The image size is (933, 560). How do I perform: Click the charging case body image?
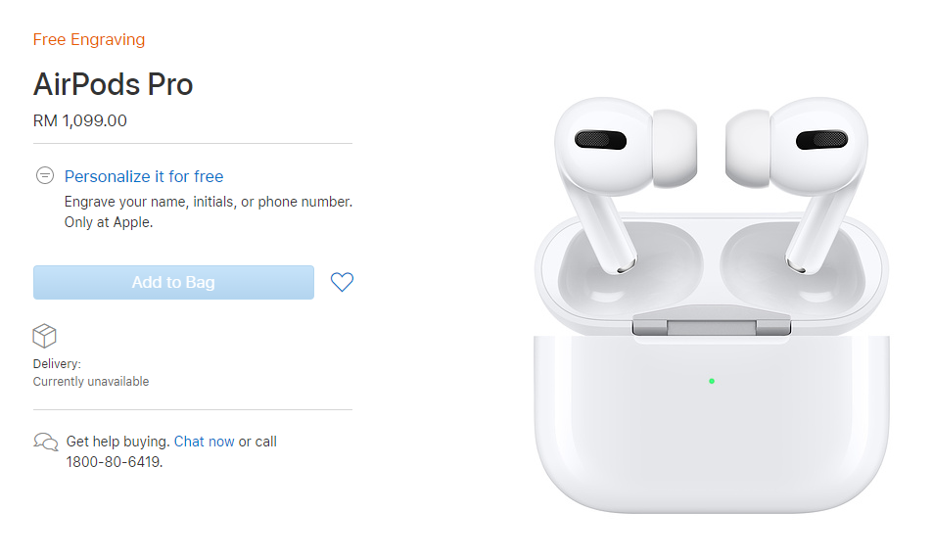coord(712,424)
